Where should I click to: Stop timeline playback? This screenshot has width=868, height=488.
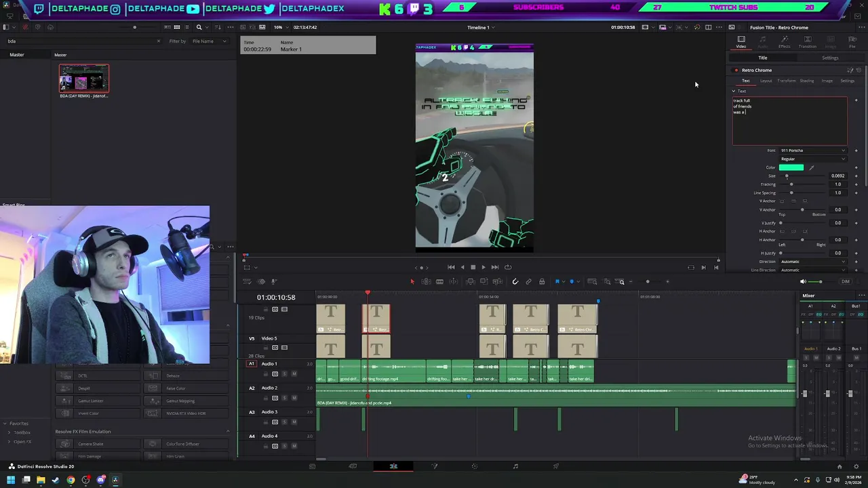pos(473,267)
